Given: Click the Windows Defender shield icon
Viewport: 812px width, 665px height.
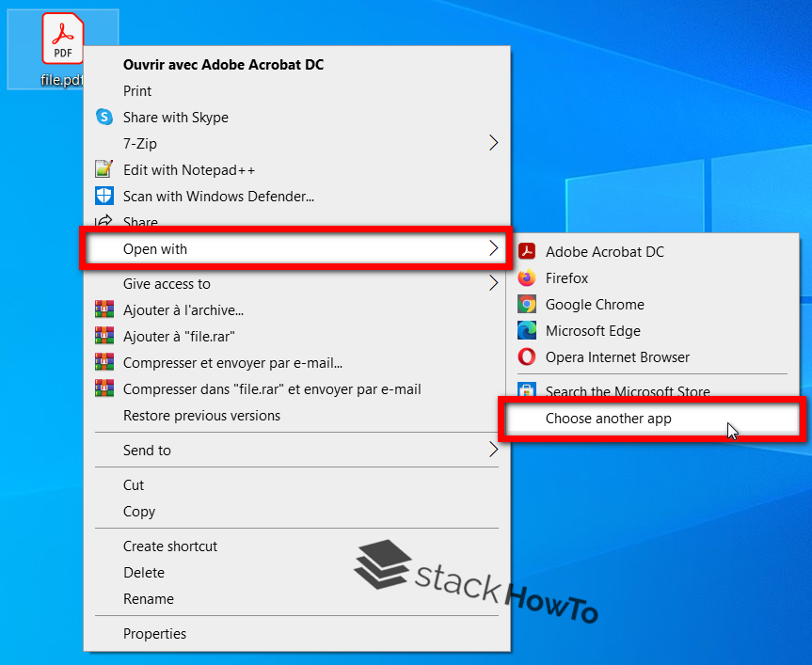Looking at the screenshot, I should point(104,196).
